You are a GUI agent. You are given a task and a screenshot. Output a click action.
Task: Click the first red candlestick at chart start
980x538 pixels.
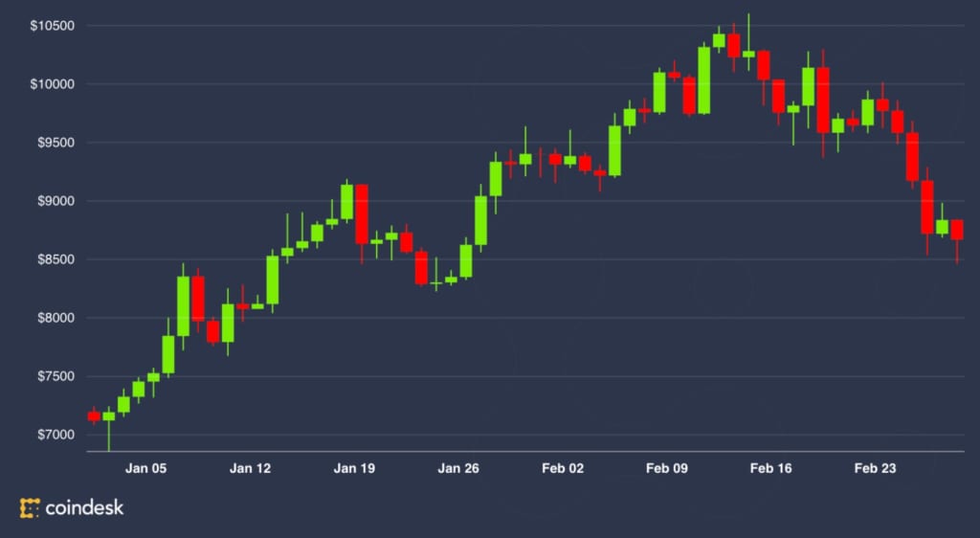pyautogui.click(x=94, y=415)
